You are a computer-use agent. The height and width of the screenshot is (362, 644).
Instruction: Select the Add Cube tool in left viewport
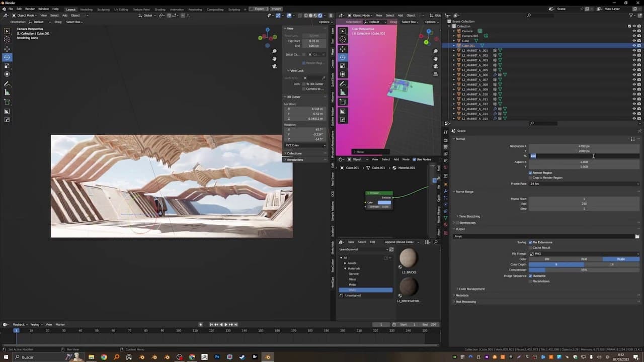coord(7,102)
